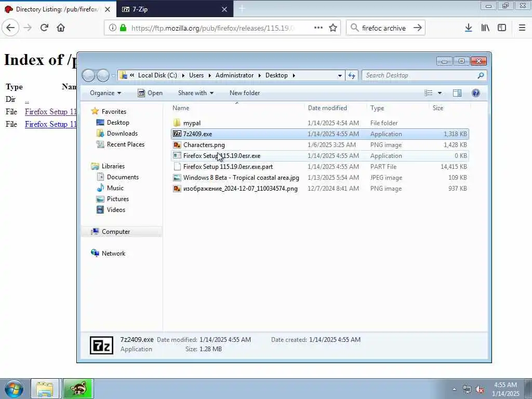Open Favorites in the navigation pane
532x399 pixels.
(x=109, y=111)
